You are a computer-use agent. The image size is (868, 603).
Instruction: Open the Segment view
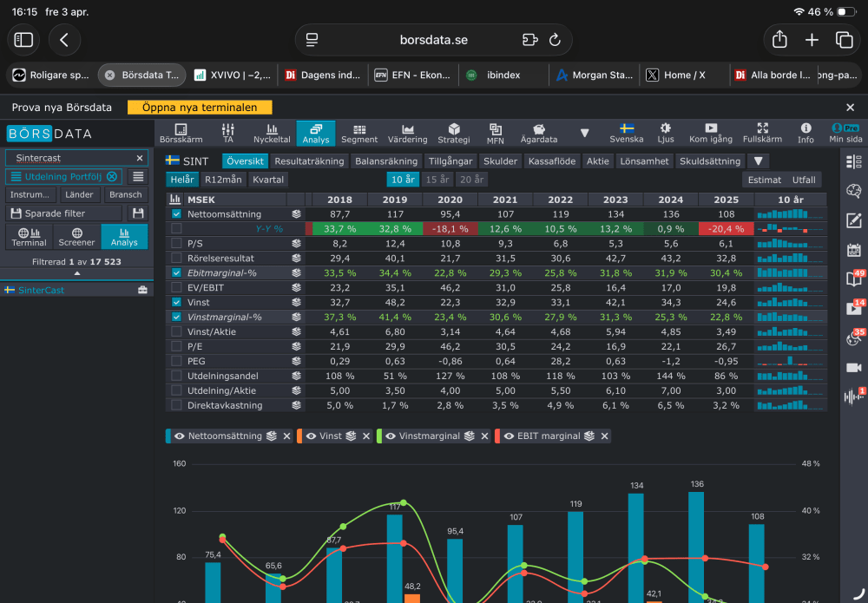click(x=359, y=134)
